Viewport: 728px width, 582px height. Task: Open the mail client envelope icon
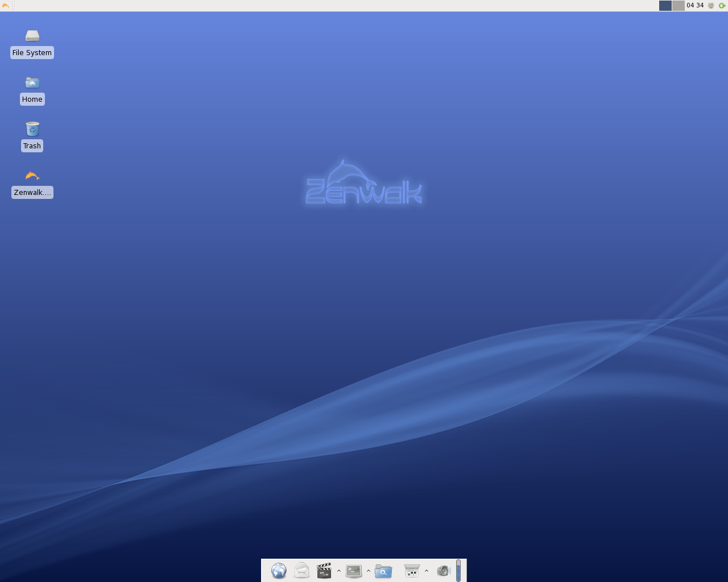301,571
